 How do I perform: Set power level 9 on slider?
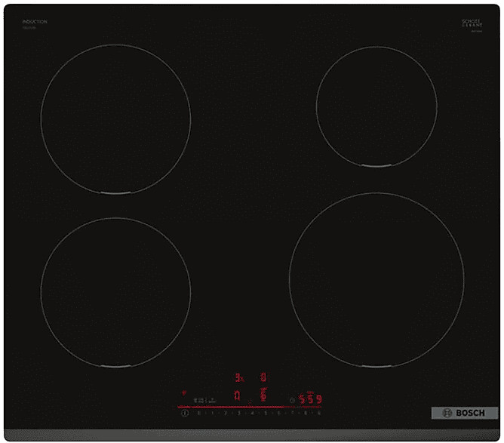click(319, 414)
